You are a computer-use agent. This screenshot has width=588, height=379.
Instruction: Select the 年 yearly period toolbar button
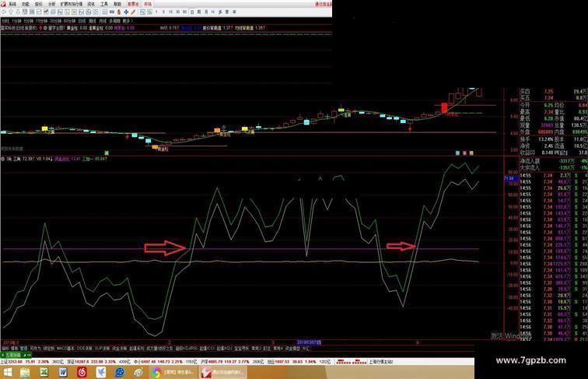tap(234, 12)
